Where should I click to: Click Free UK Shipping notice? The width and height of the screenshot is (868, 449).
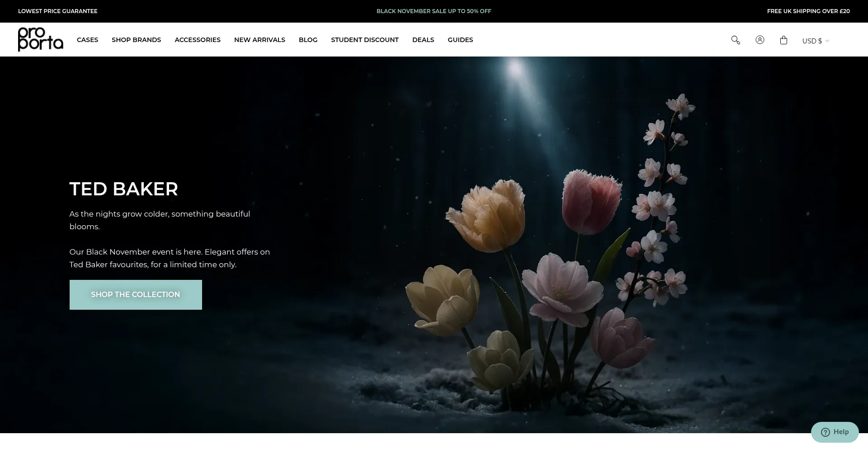[x=808, y=11]
